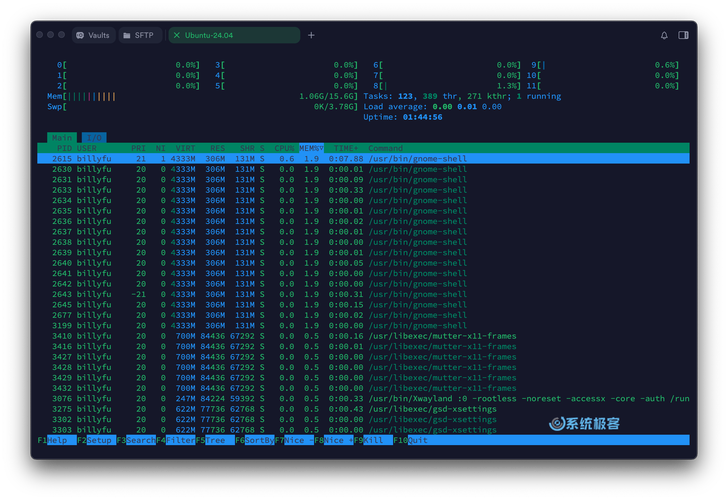Screen dimensions: 728x500
Task: Click F4 Filter in function bar
Action: point(176,440)
